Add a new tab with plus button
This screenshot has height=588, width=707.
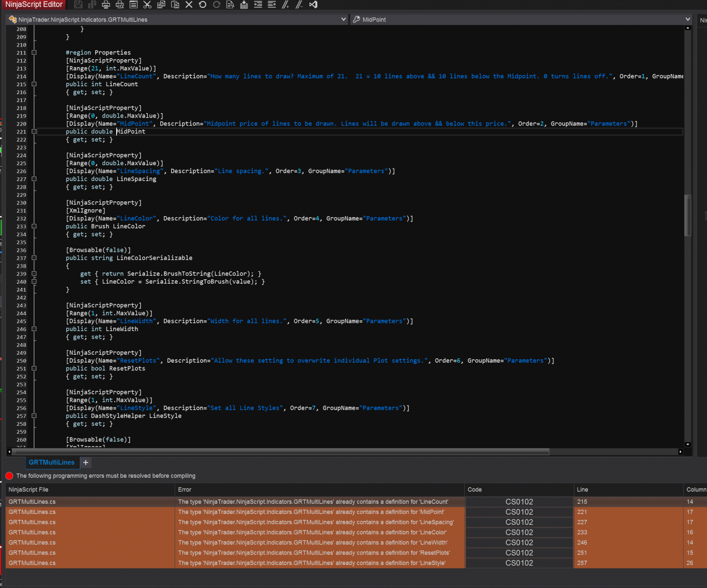pyautogui.click(x=86, y=463)
